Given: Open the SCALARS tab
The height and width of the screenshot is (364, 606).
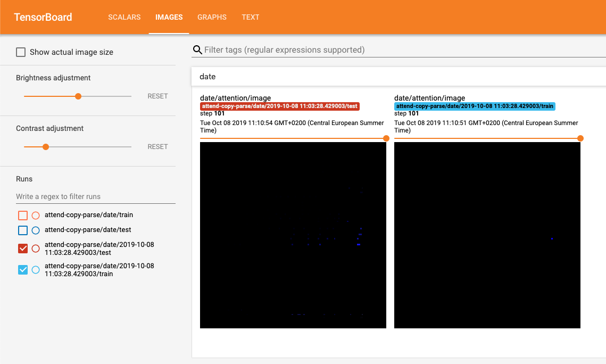Looking at the screenshot, I should (x=124, y=17).
